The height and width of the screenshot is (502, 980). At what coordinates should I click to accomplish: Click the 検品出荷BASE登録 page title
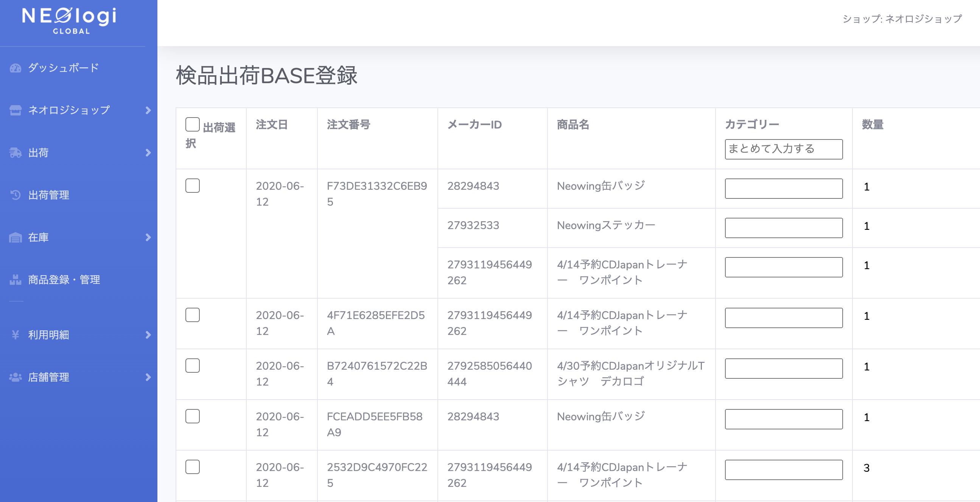pyautogui.click(x=266, y=76)
